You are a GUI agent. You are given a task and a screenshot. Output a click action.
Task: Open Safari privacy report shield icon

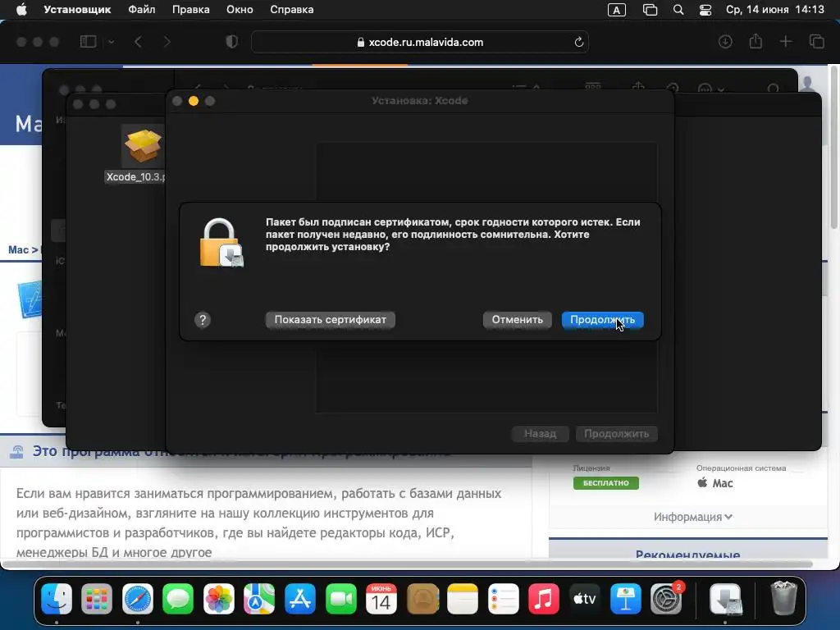click(x=232, y=42)
